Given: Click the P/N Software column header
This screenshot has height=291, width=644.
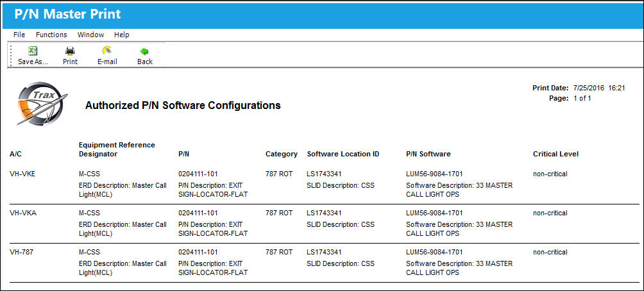Looking at the screenshot, I should (x=428, y=154).
